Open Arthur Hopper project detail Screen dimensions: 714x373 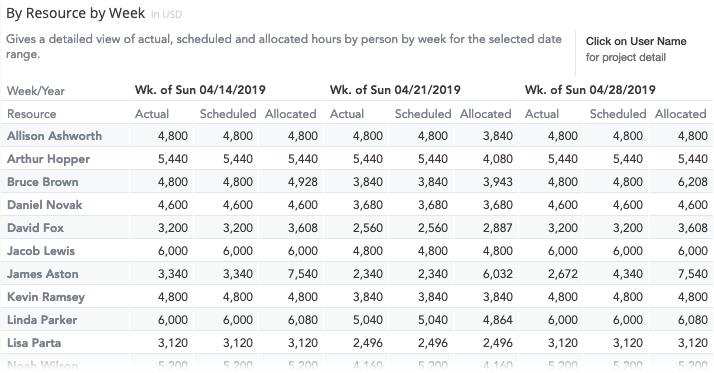tap(48, 159)
